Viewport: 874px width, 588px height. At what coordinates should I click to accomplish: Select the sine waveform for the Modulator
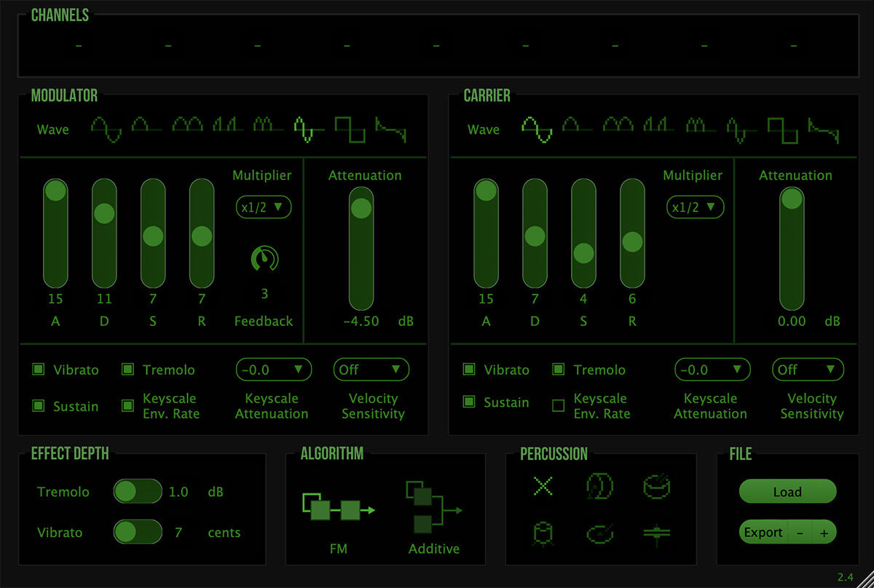tap(106, 127)
